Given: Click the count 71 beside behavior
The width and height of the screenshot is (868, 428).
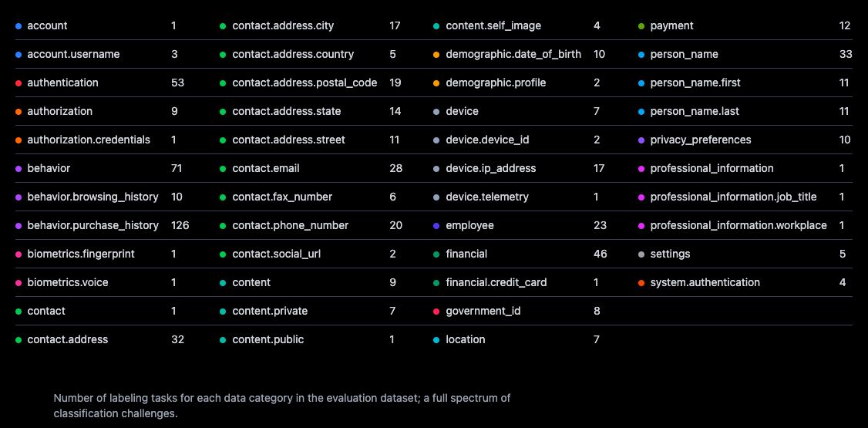Looking at the screenshot, I should [x=177, y=168].
